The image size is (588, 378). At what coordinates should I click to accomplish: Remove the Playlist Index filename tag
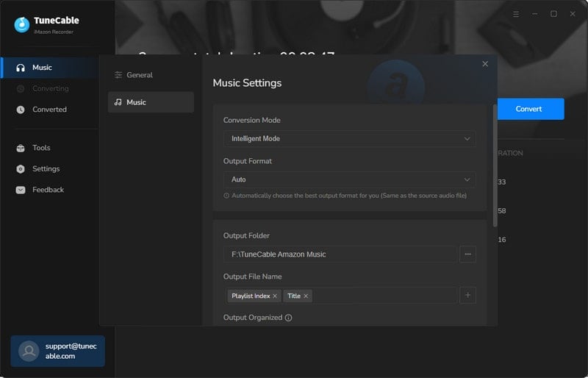point(275,296)
